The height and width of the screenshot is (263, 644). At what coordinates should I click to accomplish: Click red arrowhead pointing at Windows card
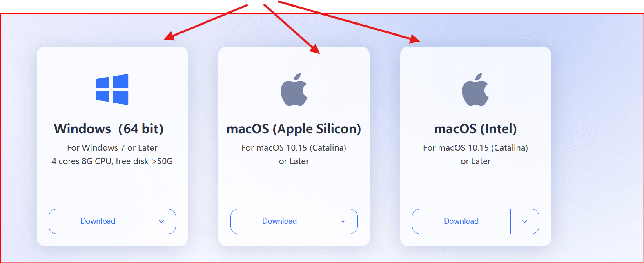click(169, 36)
